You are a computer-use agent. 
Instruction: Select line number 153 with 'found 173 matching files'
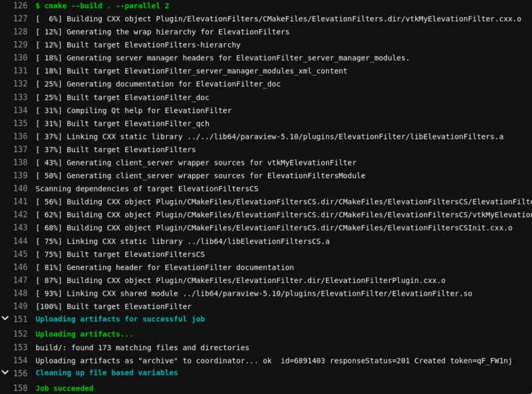tap(21, 347)
